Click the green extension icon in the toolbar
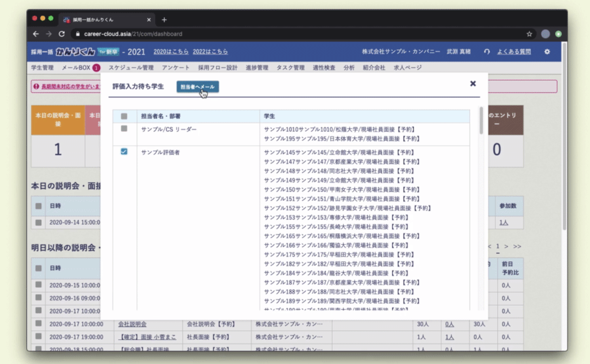 tap(558, 34)
